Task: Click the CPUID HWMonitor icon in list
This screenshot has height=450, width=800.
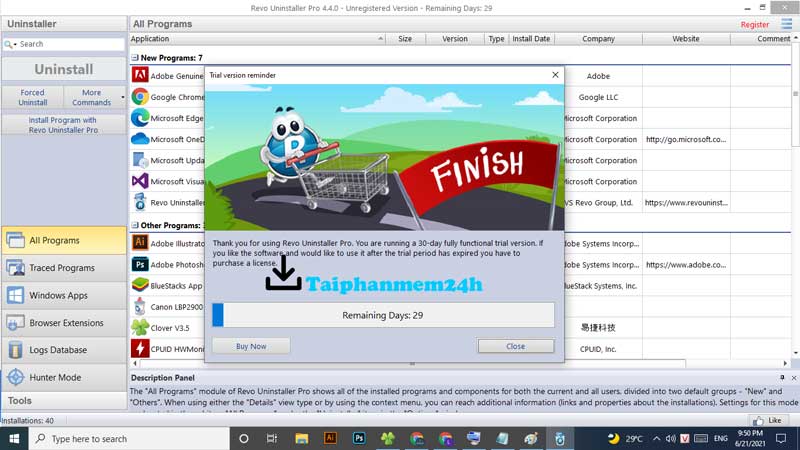Action: coord(140,348)
